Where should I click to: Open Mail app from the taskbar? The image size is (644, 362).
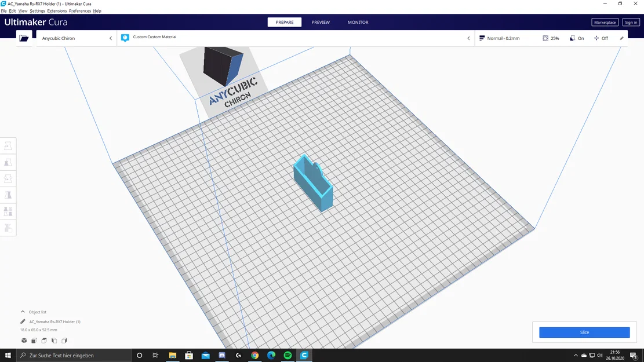[205, 356]
